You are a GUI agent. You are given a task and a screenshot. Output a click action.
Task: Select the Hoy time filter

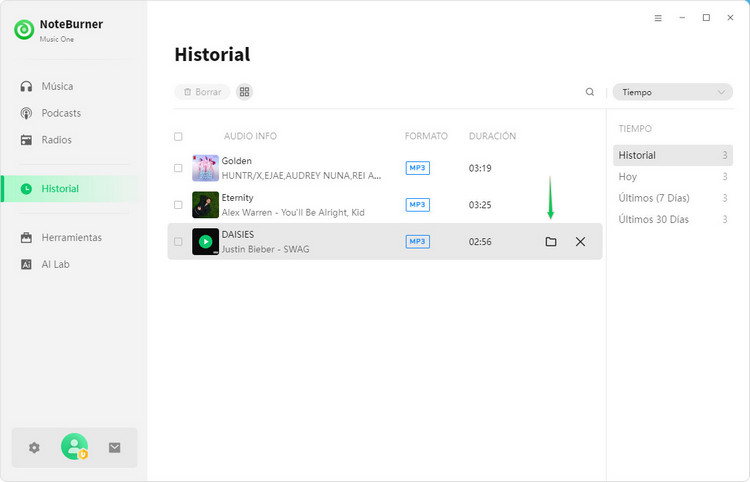pos(628,177)
